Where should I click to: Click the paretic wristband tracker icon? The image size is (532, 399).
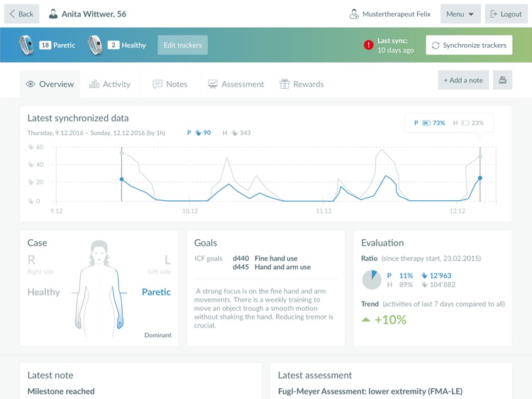click(x=26, y=45)
